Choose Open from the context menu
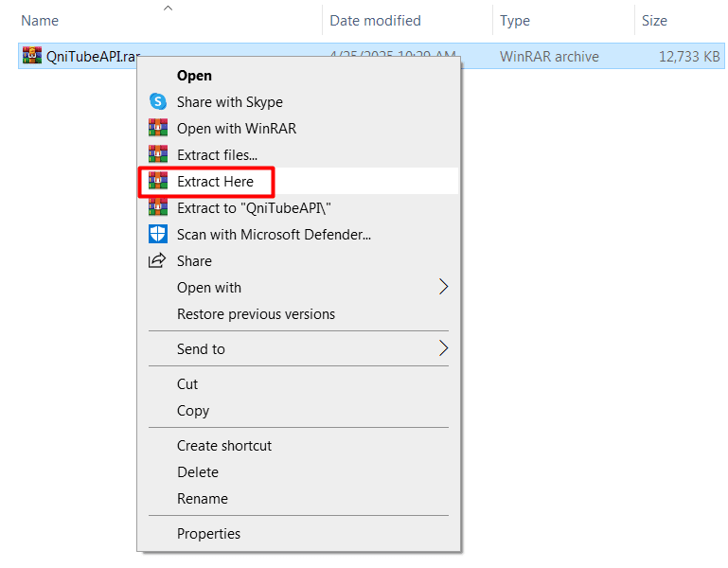This screenshot has width=728, height=568. click(297, 75)
